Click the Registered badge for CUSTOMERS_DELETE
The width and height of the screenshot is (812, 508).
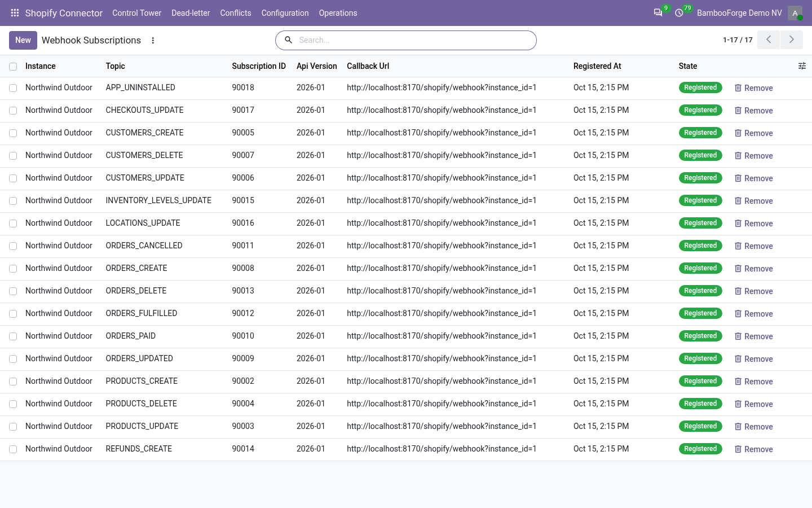coord(700,155)
